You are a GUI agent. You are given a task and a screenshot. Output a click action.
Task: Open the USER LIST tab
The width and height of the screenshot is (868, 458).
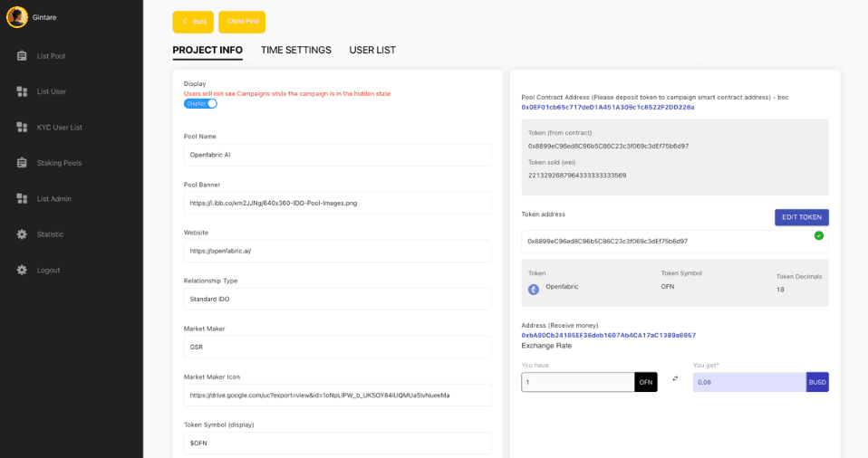tap(372, 50)
